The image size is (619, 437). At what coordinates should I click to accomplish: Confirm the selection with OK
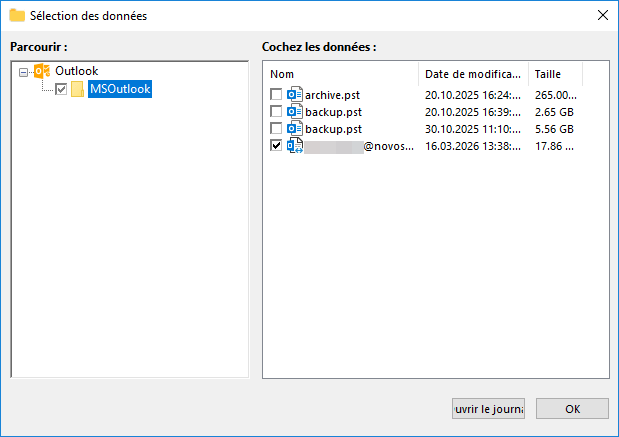coord(572,409)
